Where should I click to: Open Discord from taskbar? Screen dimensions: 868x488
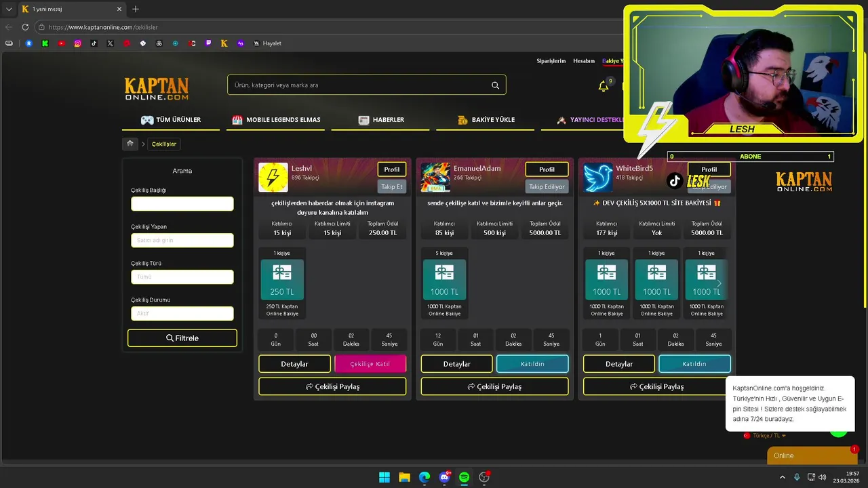coord(444,477)
